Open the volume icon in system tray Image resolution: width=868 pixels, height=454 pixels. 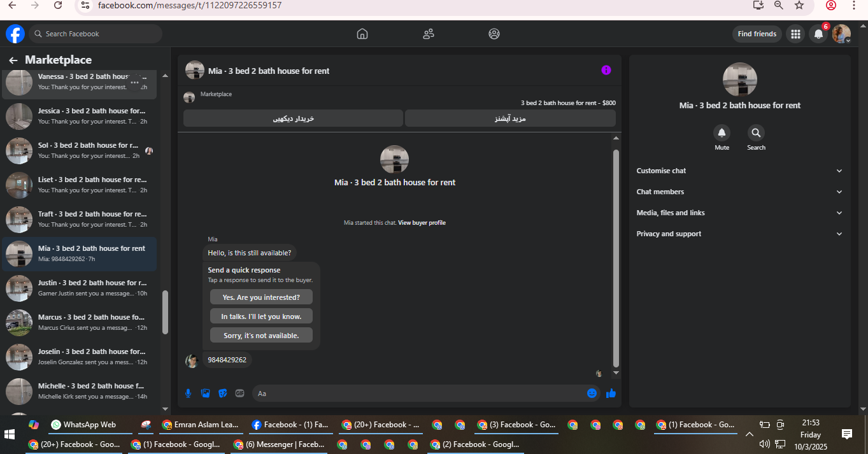(764, 444)
